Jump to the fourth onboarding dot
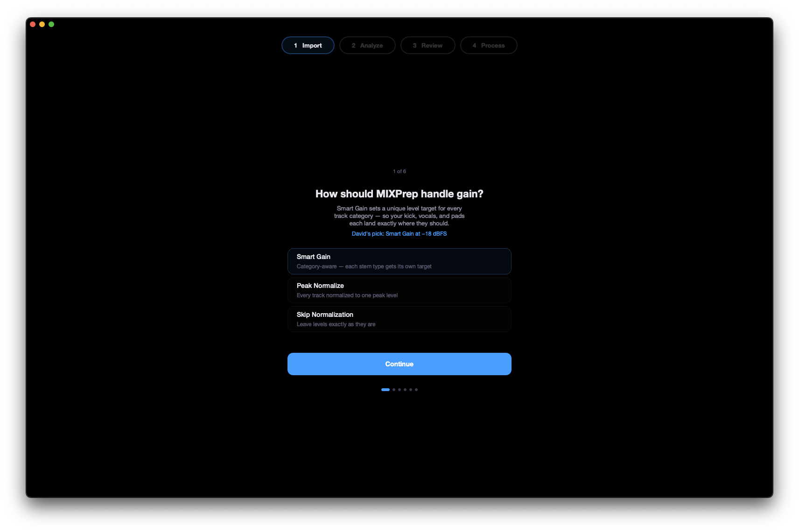 tap(405, 389)
